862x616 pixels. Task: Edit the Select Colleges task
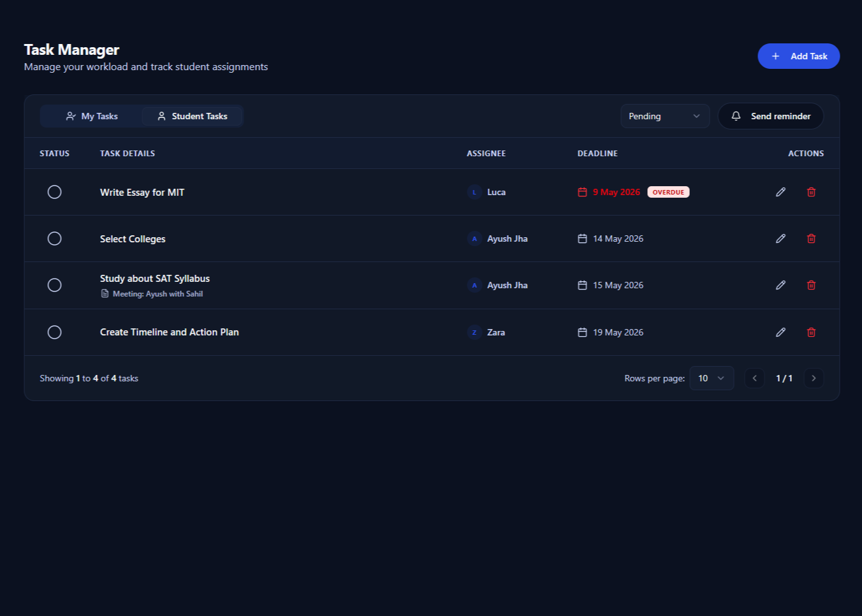780,238
